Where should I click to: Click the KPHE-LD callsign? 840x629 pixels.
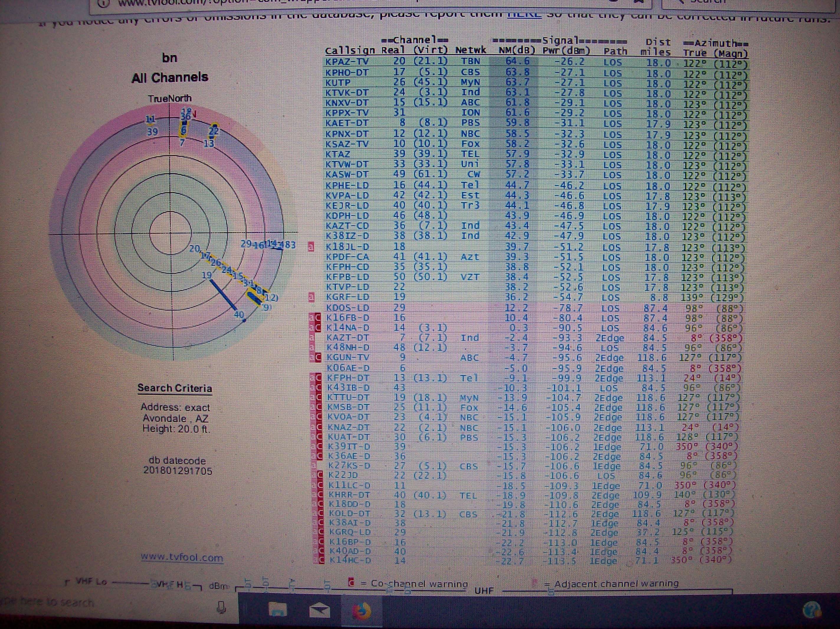(347, 186)
